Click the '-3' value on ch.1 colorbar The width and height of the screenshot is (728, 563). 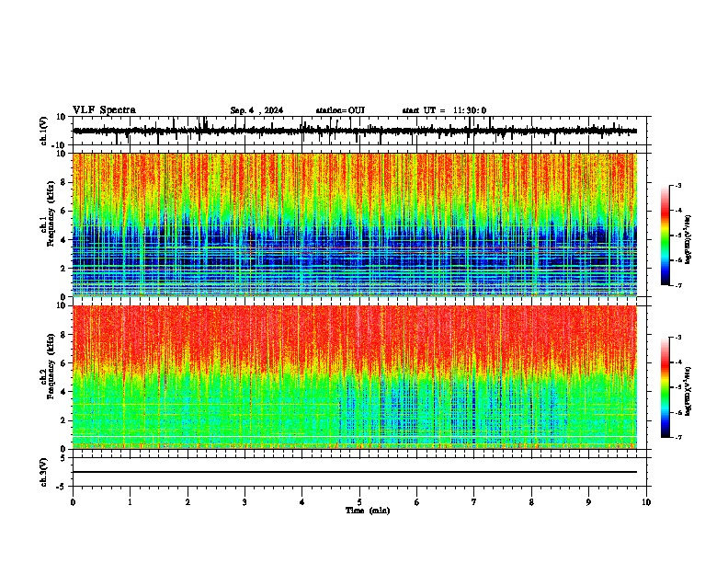pyautogui.click(x=678, y=185)
